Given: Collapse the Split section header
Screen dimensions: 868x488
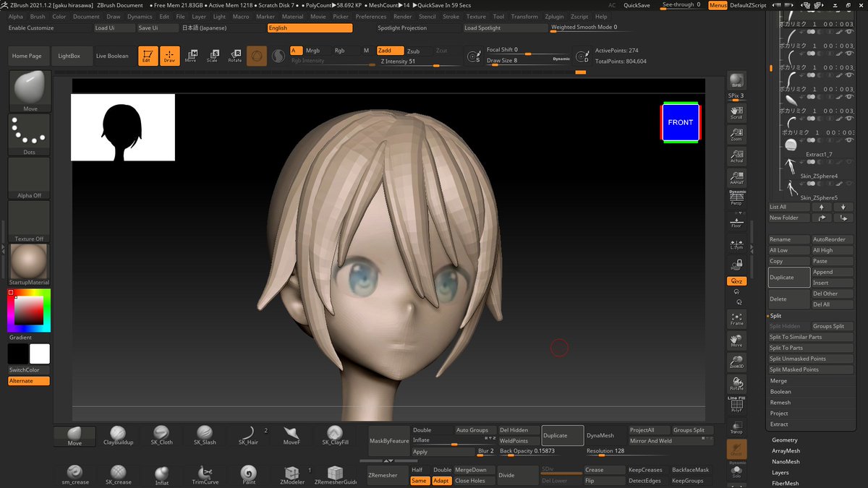Looking at the screenshot, I should coord(775,315).
